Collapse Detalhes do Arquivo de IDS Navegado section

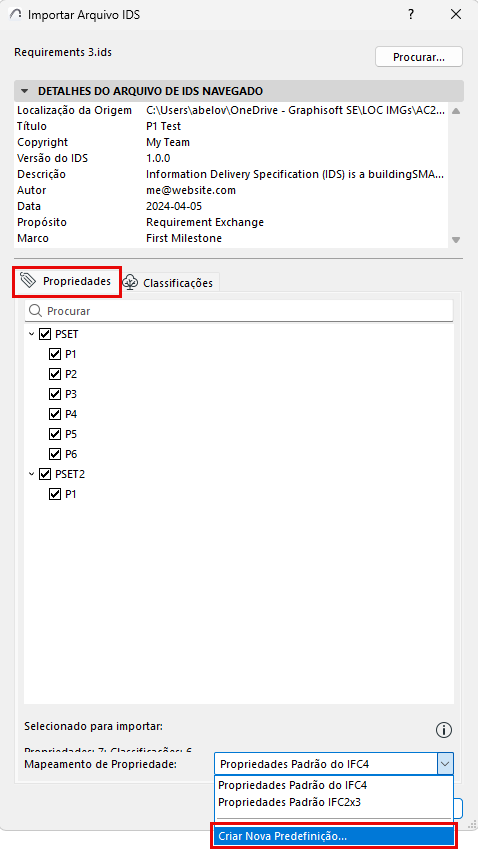pos(24,91)
